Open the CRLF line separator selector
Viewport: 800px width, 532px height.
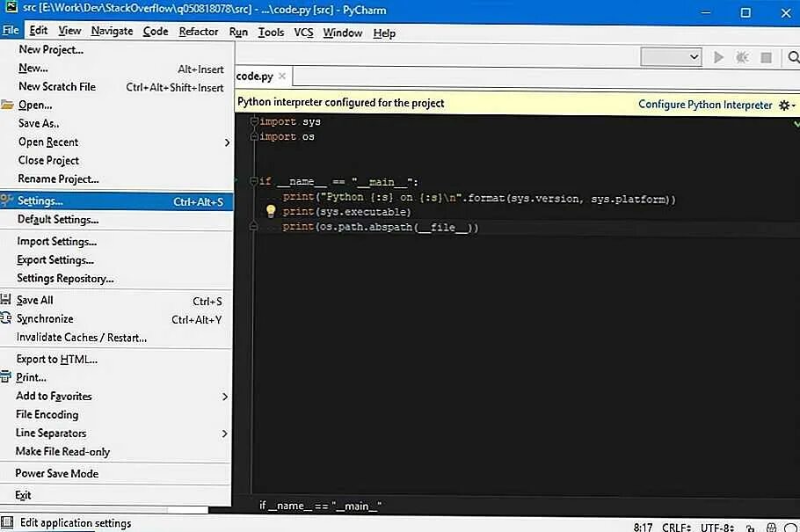[676, 528]
